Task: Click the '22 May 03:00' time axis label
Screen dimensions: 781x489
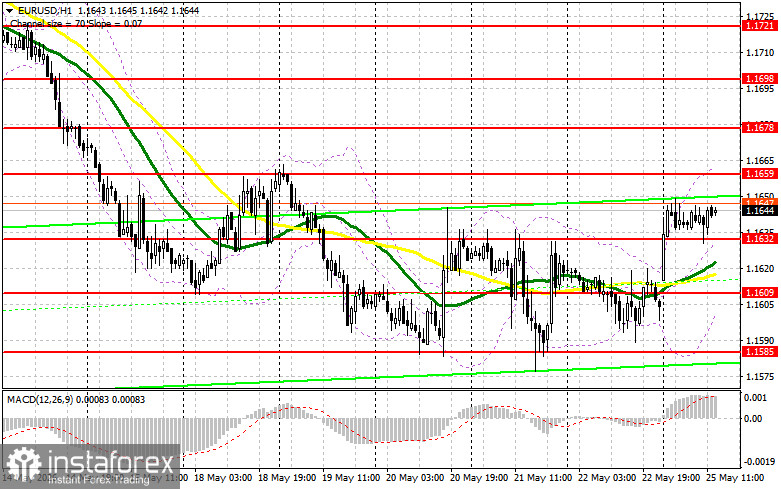Action: [x=607, y=478]
